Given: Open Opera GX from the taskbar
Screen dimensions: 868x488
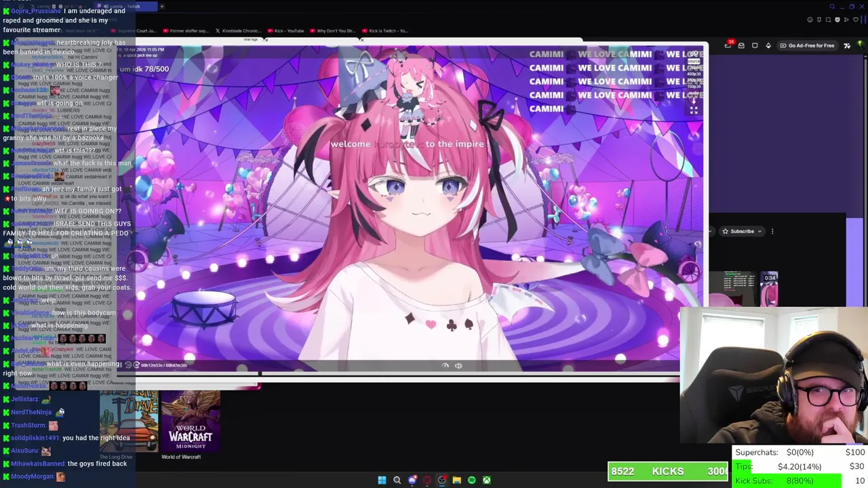Looking at the screenshot, I should (427, 480).
